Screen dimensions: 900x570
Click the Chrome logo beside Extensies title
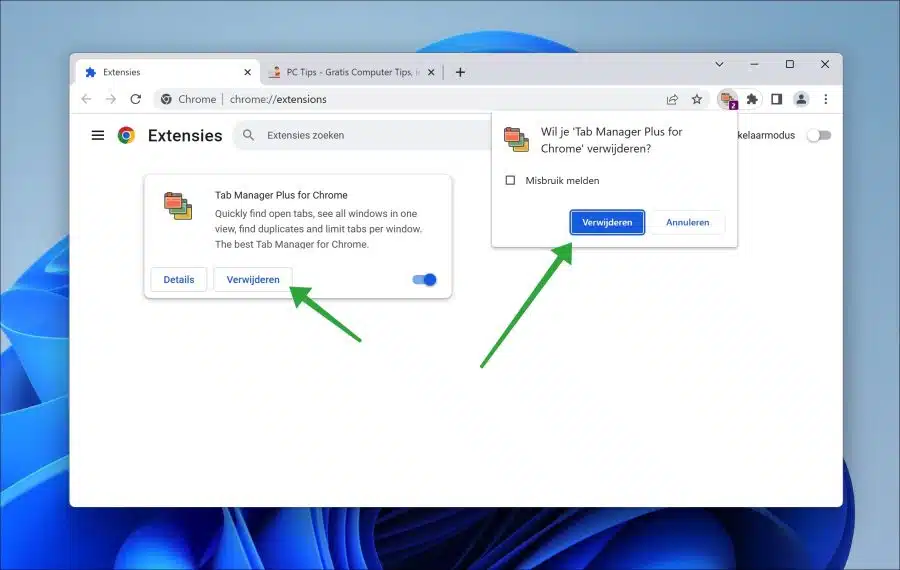126,135
